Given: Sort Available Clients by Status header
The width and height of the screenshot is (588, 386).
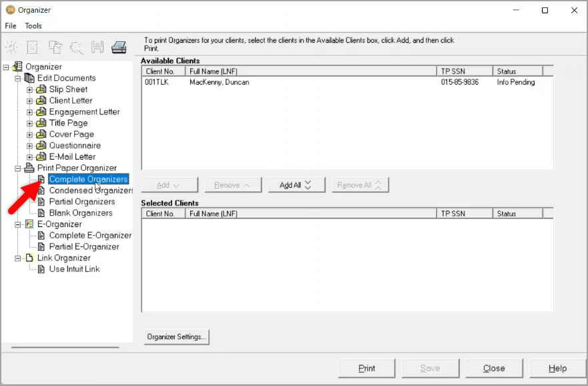Looking at the screenshot, I should click(518, 71).
